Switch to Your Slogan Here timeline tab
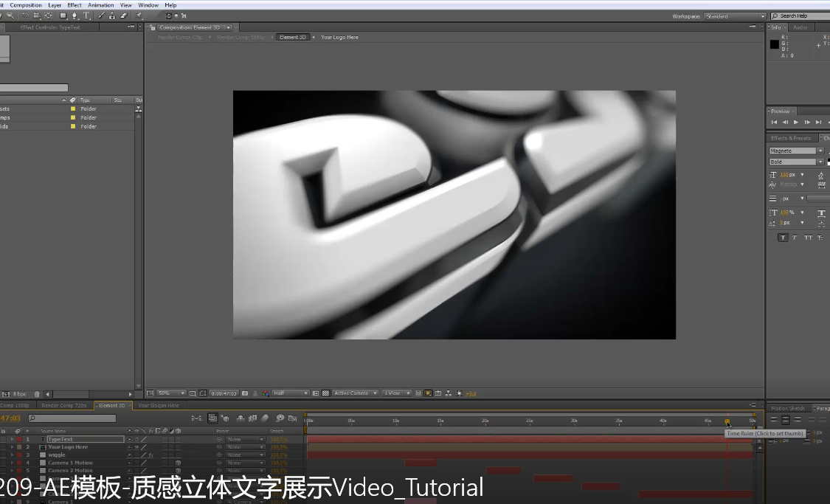The height and width of the screenshot is (504, 830). pos(159,406)
